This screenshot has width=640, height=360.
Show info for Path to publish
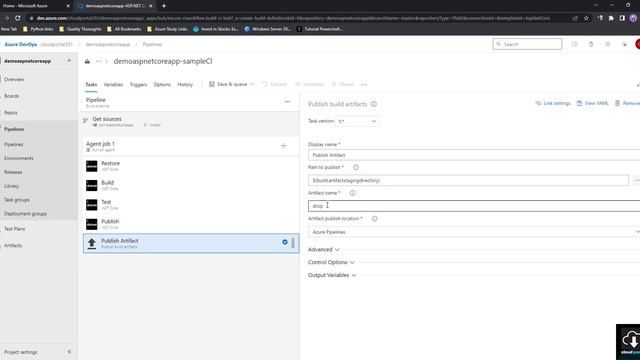(x=356, y=167)
